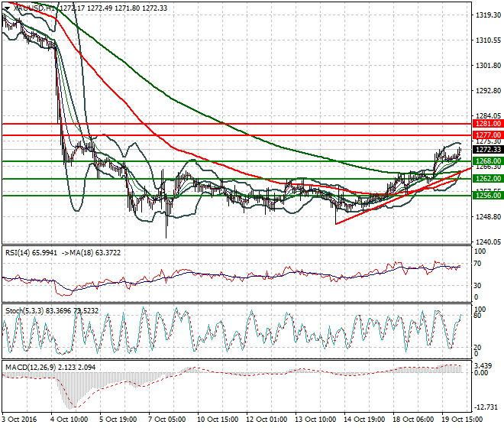Click the 1319.30 price axis value
Image resolution: width=504 pixels, height=428 pixels.
tap(488, 15)
